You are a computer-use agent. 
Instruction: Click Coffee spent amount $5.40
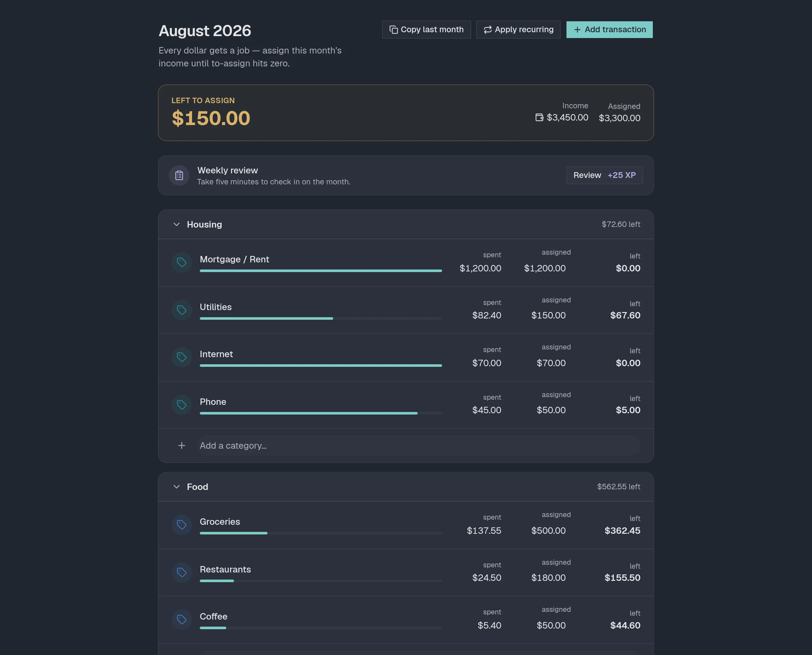(489, 625)
